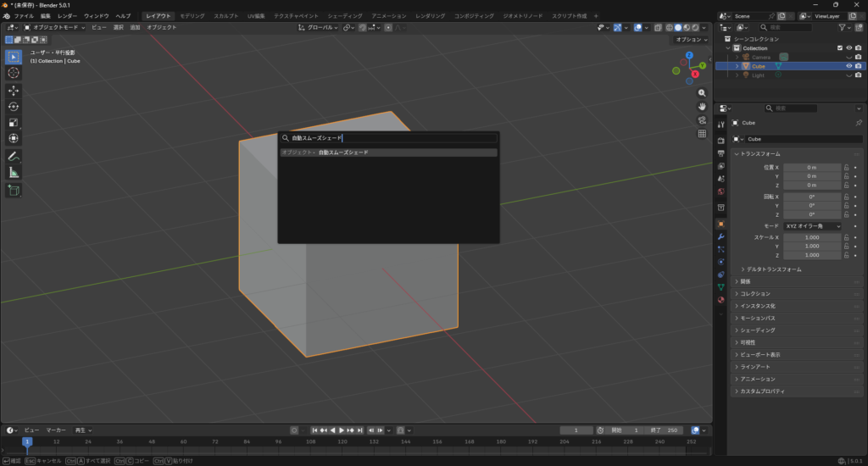Select the Rotate tool
Screen dimensions: 868x466
tap(14, 106)
